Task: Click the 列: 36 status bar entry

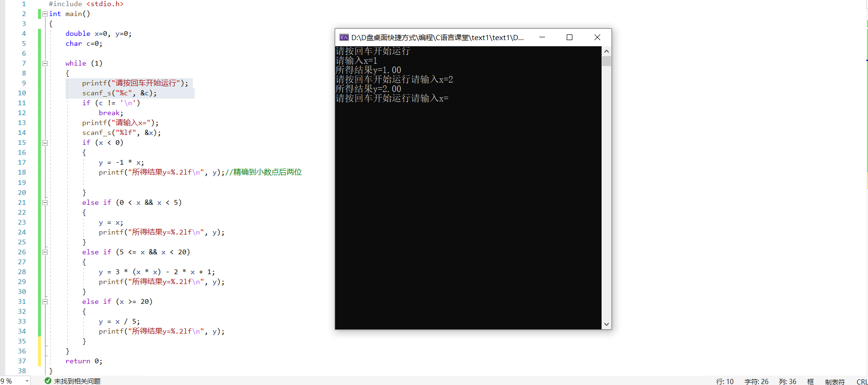Action: click(787, 381)
